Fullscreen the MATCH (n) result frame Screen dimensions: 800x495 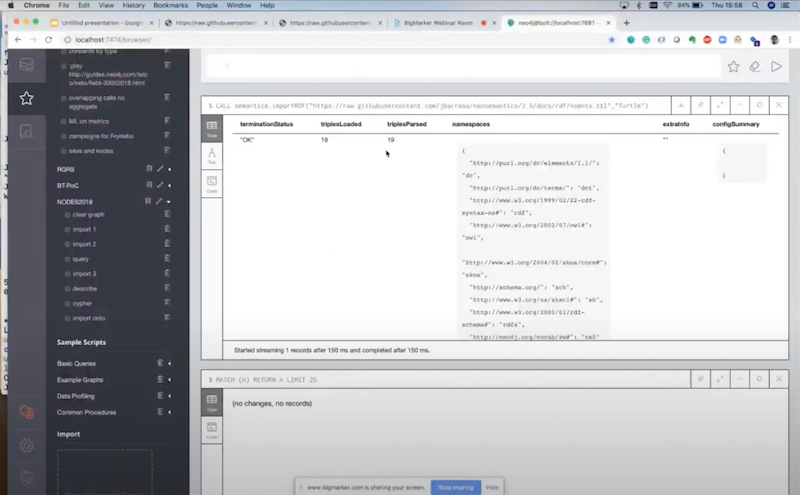(x=720, y=379)
